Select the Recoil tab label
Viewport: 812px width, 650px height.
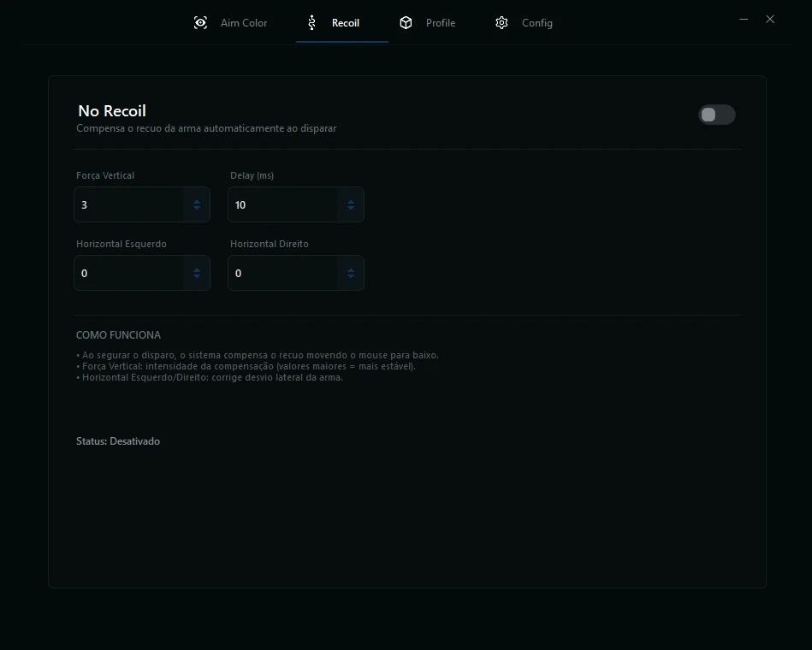point(346,23)
